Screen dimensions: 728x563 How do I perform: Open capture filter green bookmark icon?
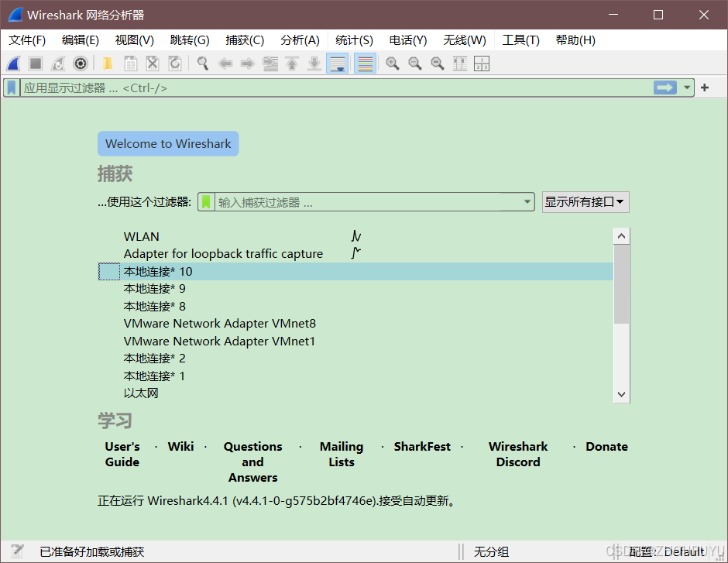(206, 202)
